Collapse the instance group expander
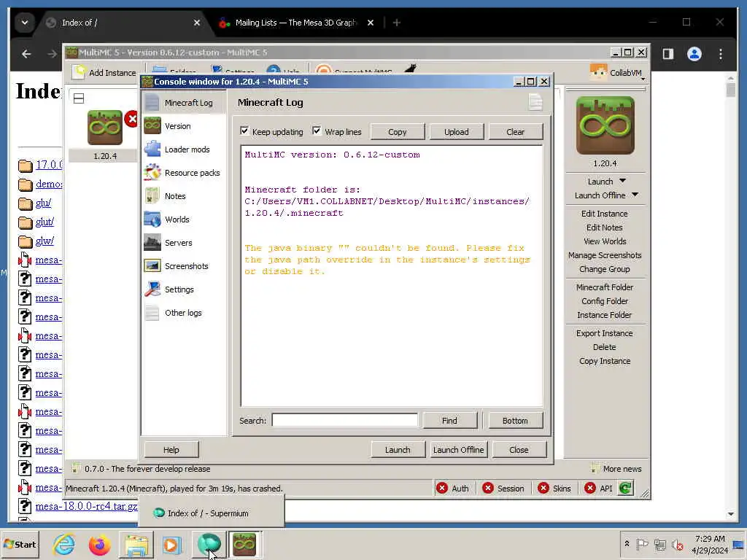Image resolution: width=747 pixels, height=560 pixels. coord(79,98)
